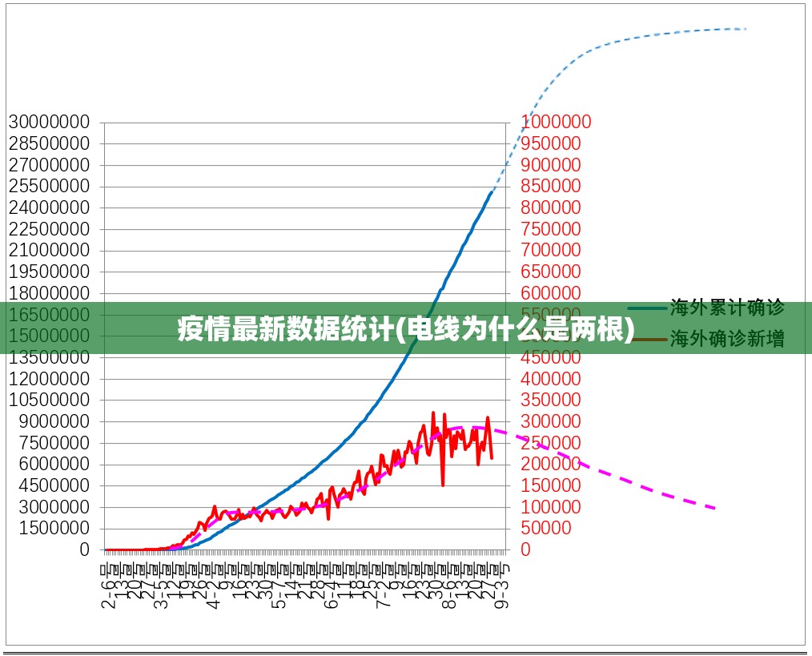
Task: Click the black axis value 3000000
Action: click(x=54, y=507)
